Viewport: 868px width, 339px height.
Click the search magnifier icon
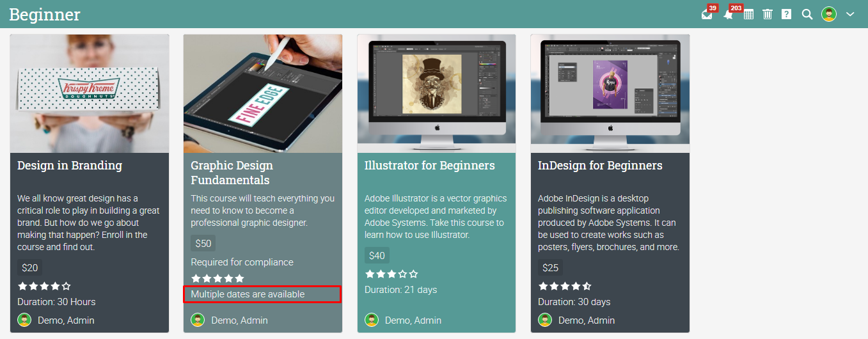coord(807,14)
